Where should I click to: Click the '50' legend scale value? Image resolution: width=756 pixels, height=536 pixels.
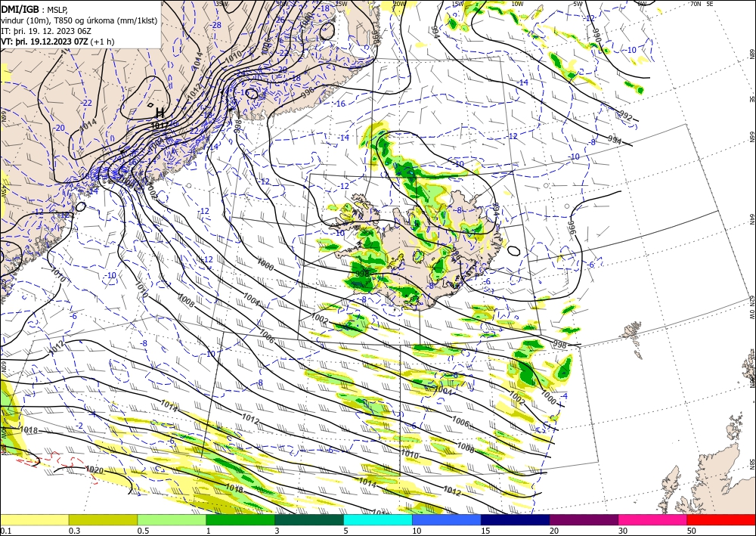pos(692,531)
